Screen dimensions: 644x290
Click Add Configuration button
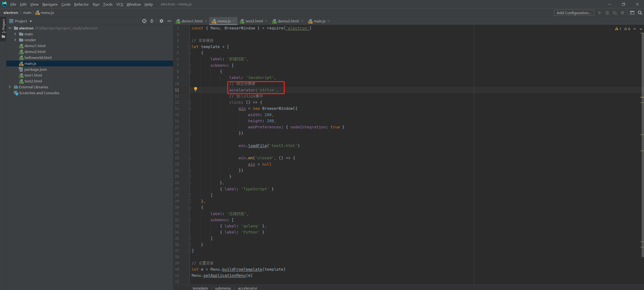click(574, 13)
